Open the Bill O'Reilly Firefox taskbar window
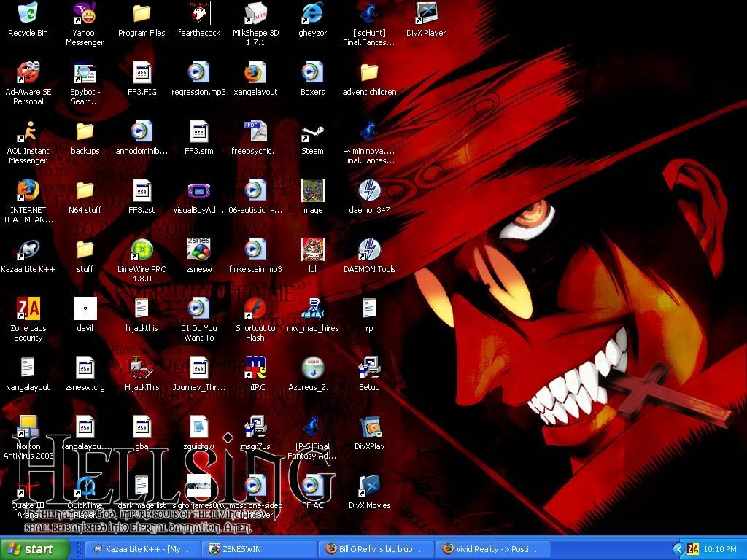 click(375, 549)
